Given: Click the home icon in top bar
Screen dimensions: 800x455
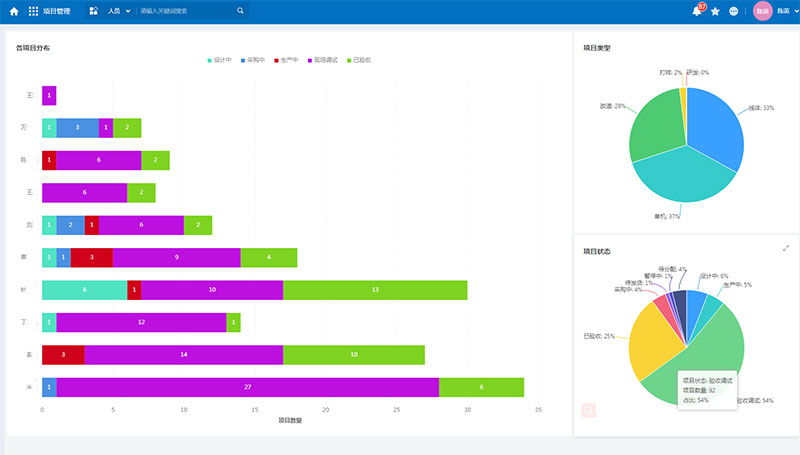Looking at the screenshot, I should pos(14,11).
